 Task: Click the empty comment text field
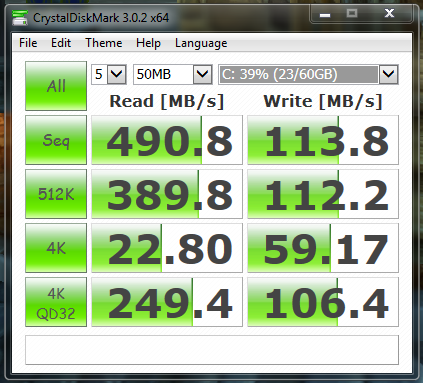(x=212, y=350)
